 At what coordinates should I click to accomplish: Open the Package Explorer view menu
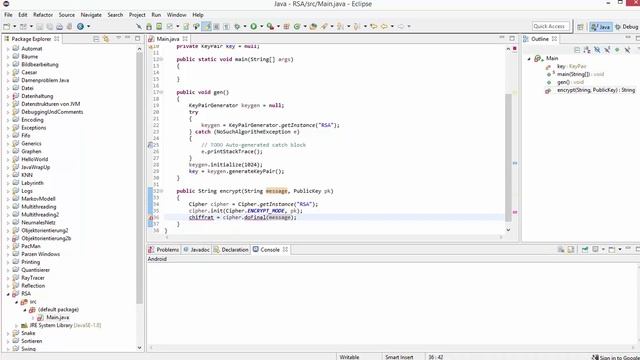click(118, 38)
